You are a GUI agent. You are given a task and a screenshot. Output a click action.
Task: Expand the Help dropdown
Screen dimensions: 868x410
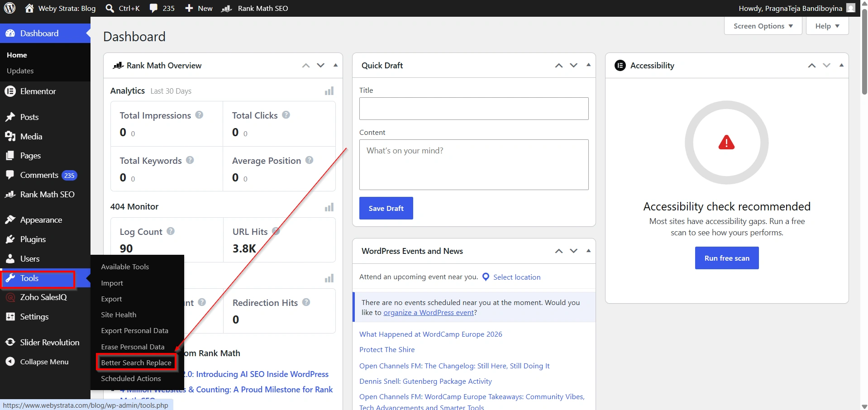click(x=827, y=26)
